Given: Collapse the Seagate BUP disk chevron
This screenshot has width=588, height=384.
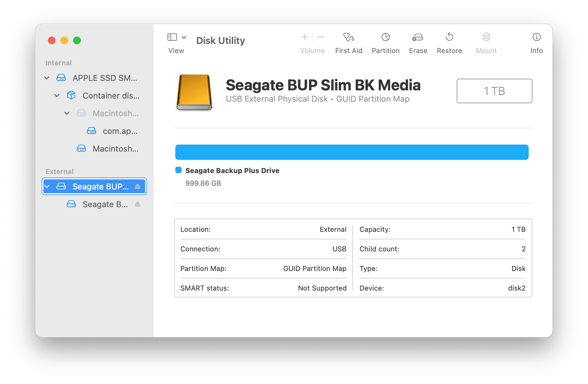Looking at the screenshot, I should click(x=47, y=187).
